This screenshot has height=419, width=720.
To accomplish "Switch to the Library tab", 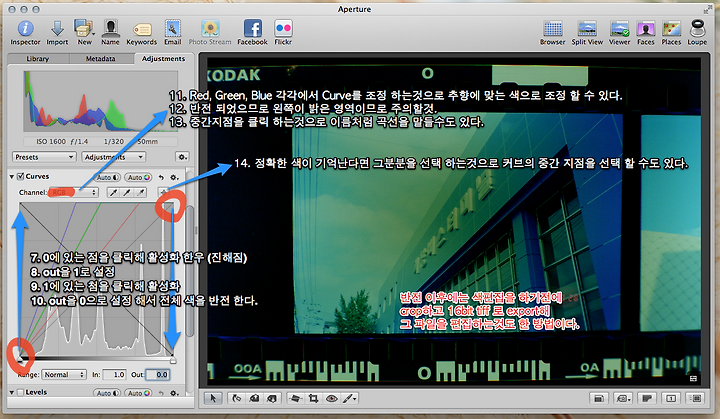I will (x=38, y=59).
